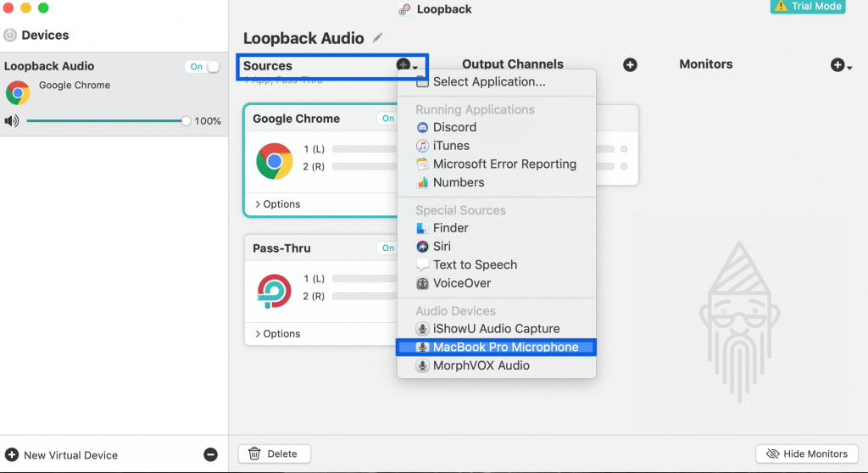The width and height of the screenshot is (868, 473).
Task: Toggle the Pass-Thru source On switch
Action: click(x=387, y=248)
